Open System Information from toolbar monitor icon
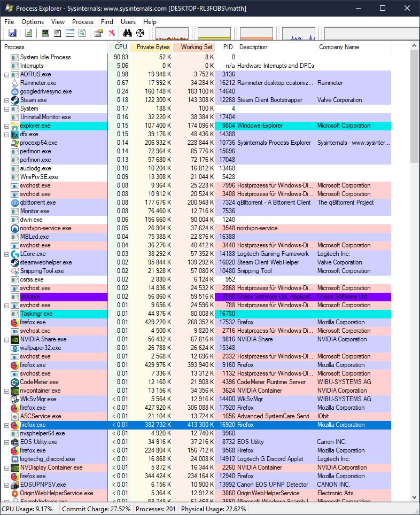 coord(45,33)
